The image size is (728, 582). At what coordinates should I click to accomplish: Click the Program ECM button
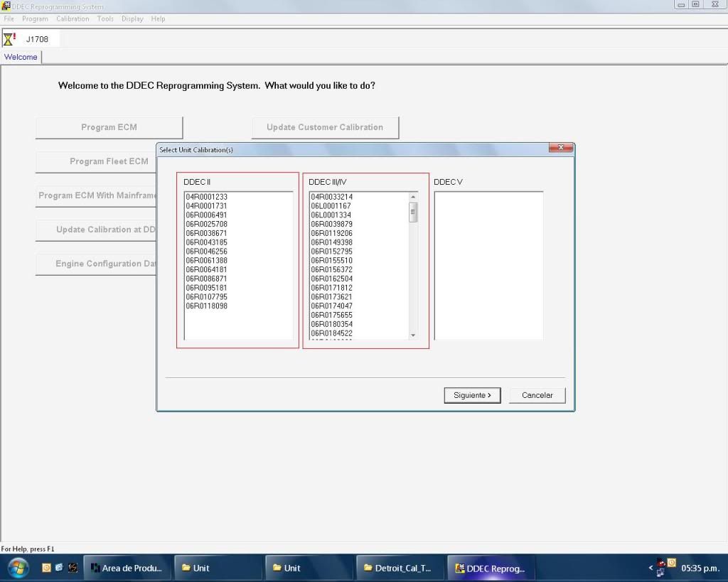pyautogui.click(x=109, y=127)
